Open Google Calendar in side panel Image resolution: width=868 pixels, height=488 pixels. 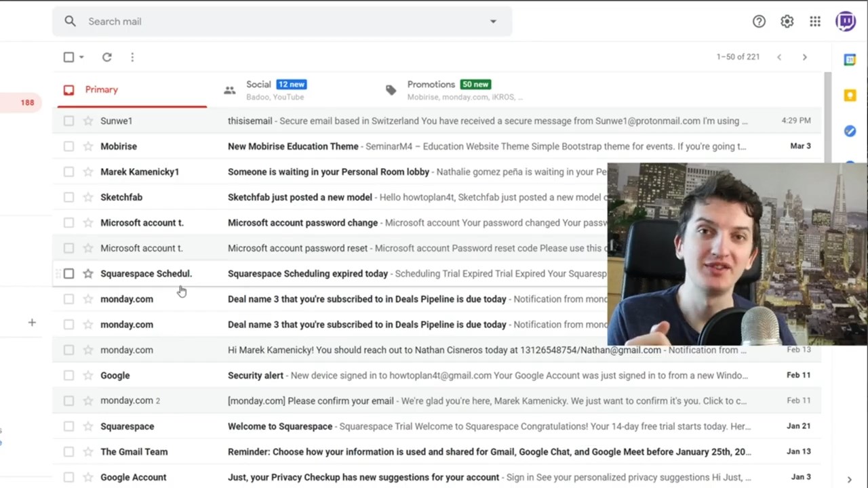point(850,60)
